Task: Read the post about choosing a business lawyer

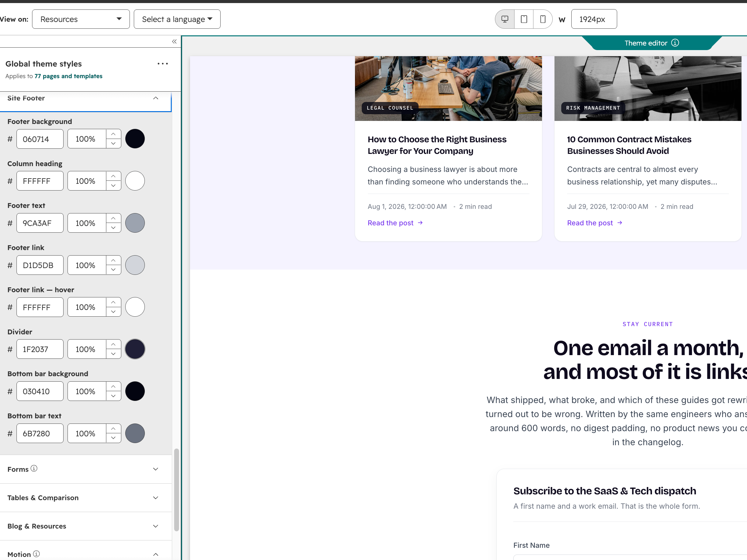Action: point(395,223)
